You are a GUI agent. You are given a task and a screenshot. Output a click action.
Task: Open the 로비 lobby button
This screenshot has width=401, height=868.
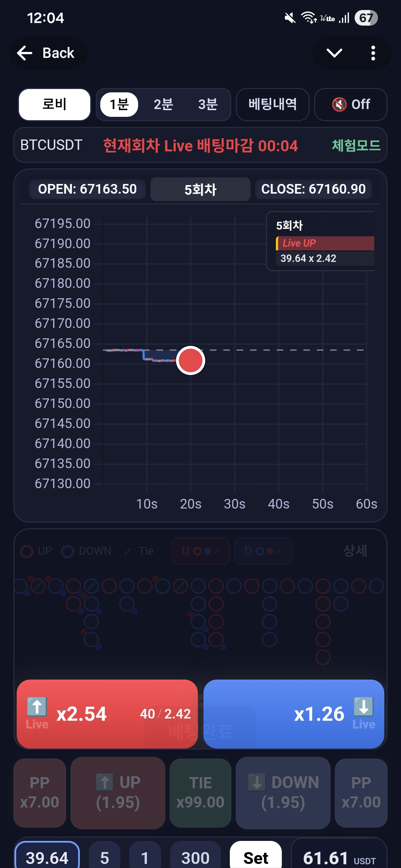(x=55, y=105)
